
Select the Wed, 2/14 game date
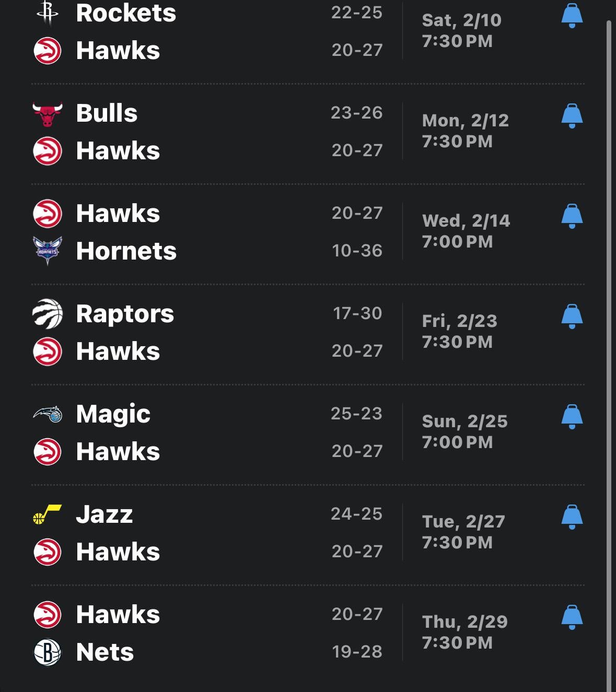click(466, 221)
